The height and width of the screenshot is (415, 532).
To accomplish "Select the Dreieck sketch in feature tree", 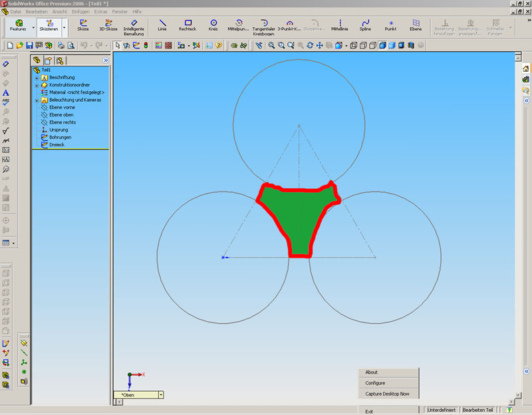I will 56,144.
